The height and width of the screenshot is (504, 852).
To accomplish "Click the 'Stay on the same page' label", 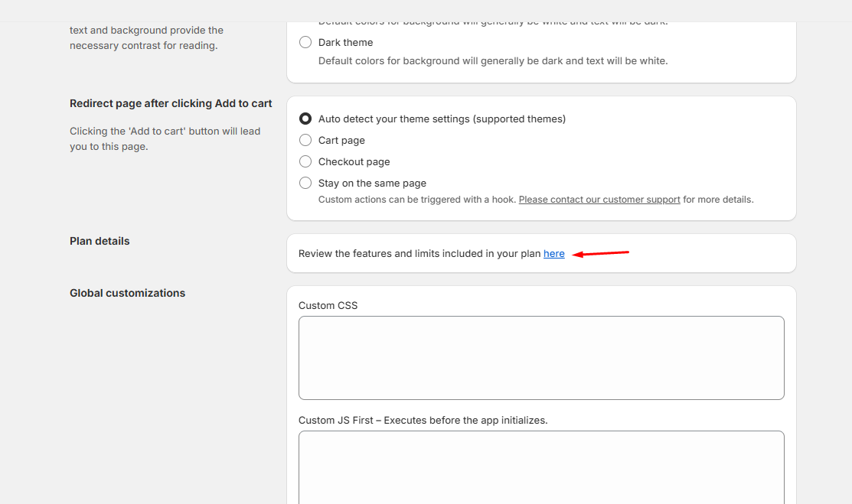I will click(372, 184).
